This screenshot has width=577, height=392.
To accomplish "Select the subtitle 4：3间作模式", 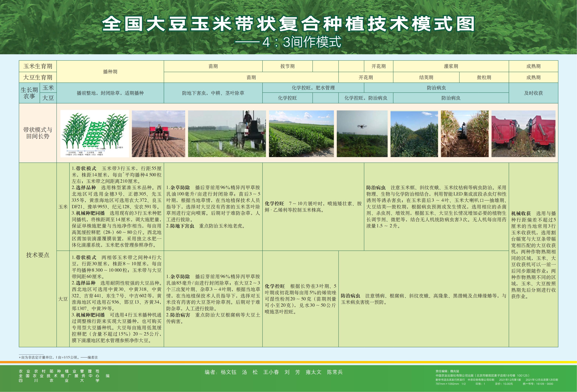I will (302, 42).
